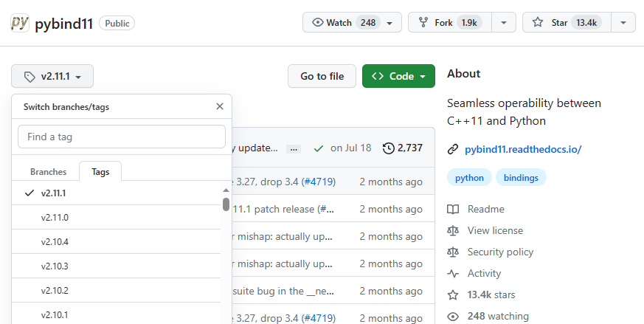
Task: Open the 11.1 patch release commit
Action: [x=283, y=209]
